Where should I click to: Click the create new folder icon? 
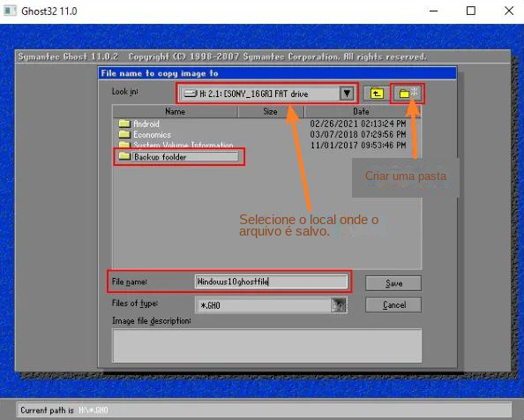408,94
